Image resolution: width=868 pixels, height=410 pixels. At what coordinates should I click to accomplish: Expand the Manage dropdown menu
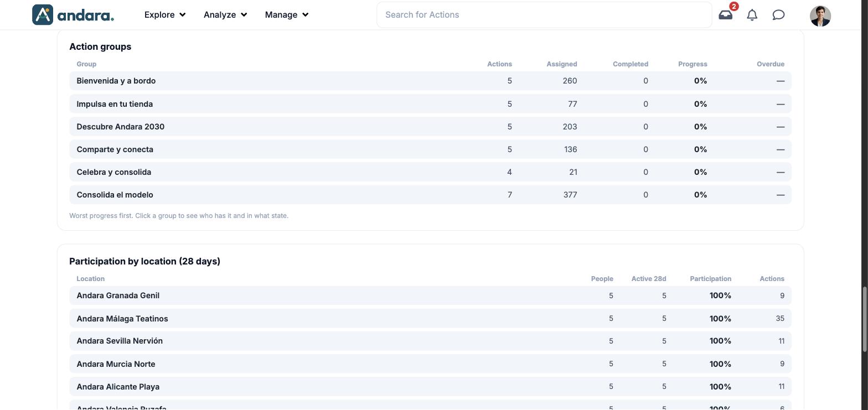287,15
